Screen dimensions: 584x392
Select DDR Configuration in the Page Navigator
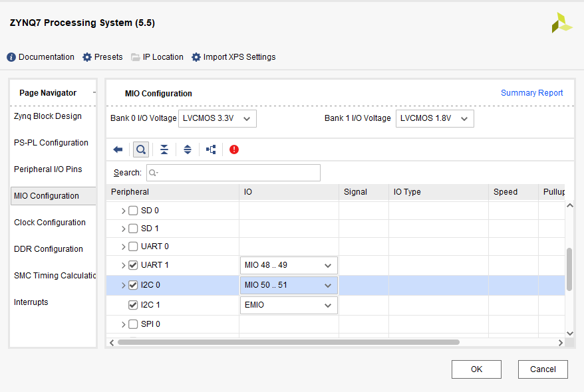point(49,249)
